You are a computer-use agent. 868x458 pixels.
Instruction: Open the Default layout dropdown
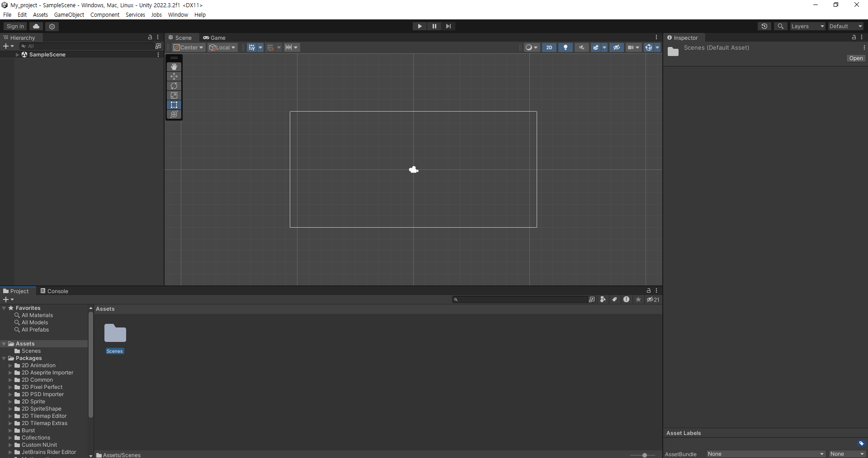tap(846, 26)
